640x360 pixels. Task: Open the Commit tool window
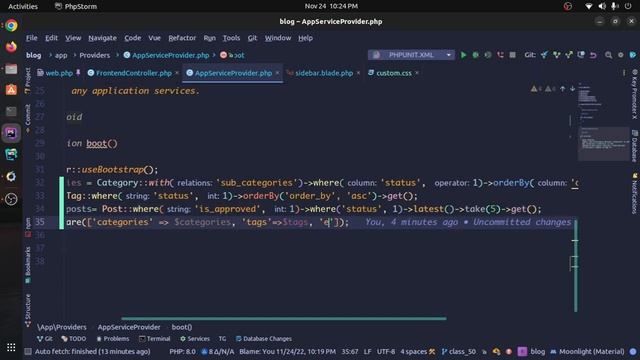click(x=28, y=118)
